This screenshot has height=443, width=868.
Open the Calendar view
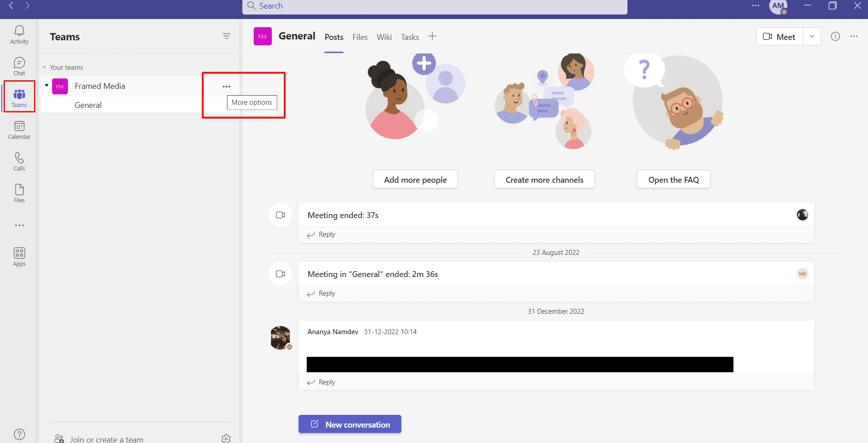pyautogui.click(x=19, y=130)
